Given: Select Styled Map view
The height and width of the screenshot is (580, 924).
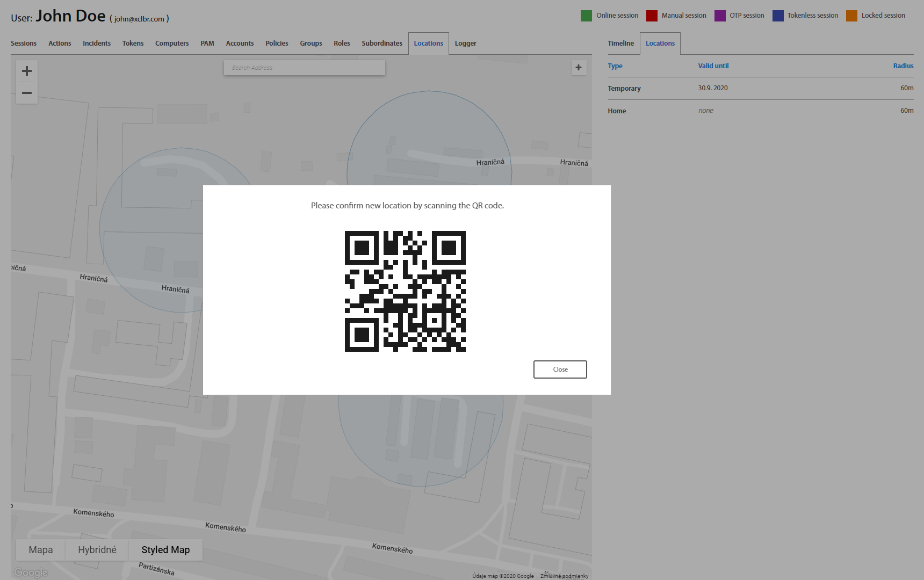Looking at the screenshot, I should [x=165, y=550].
